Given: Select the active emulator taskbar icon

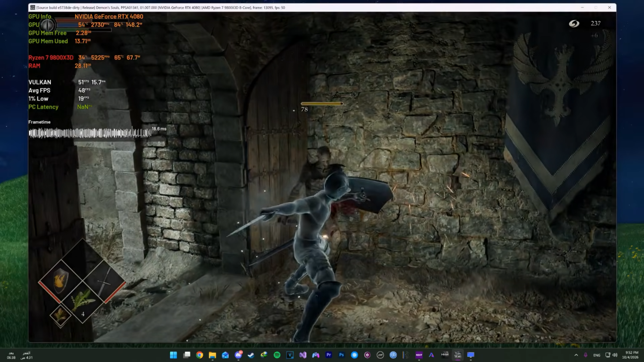Looking at the screenshot, I should (x=458, y=355).
